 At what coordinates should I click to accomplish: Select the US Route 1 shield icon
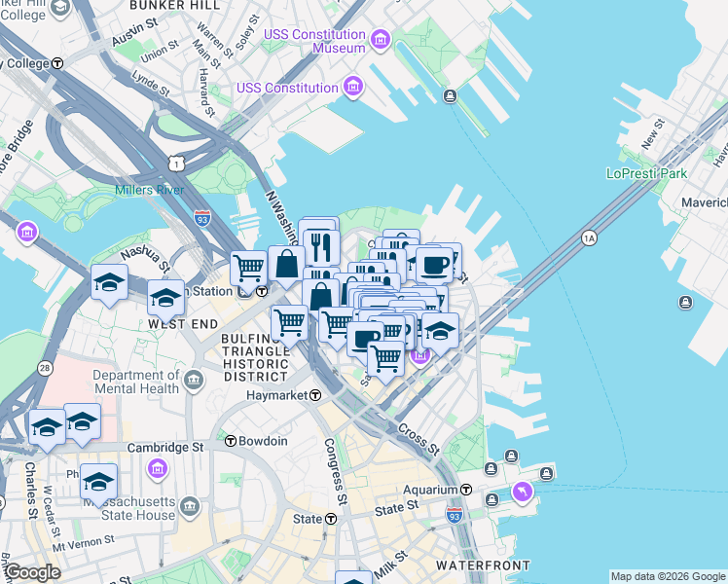177,163
